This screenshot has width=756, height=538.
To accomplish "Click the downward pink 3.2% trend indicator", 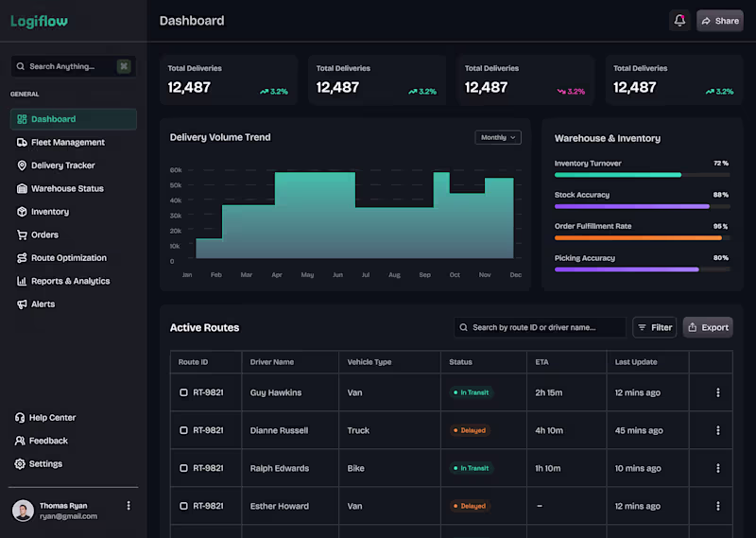I will [571, 91].
